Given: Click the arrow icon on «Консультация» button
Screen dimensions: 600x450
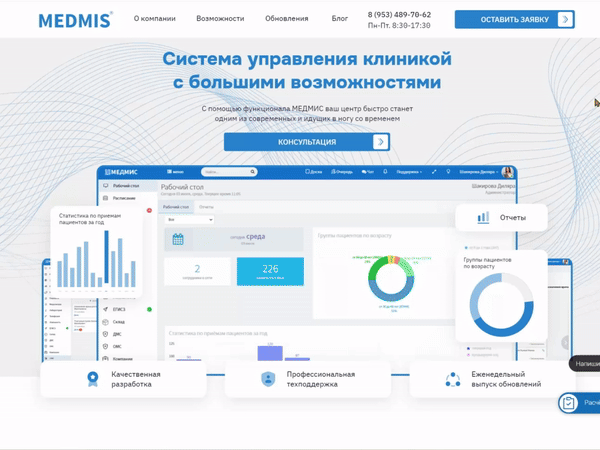Looking at the screenshot, I should click(380, 142).
